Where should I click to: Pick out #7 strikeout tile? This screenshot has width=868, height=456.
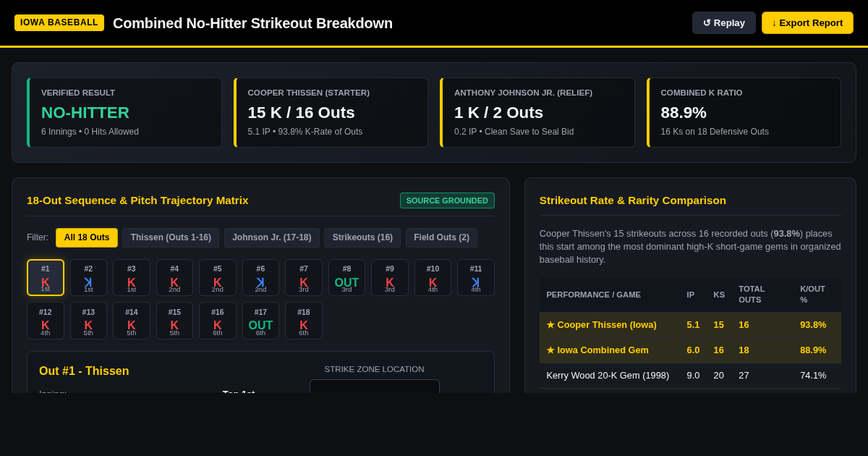click(x=304, y=278)
